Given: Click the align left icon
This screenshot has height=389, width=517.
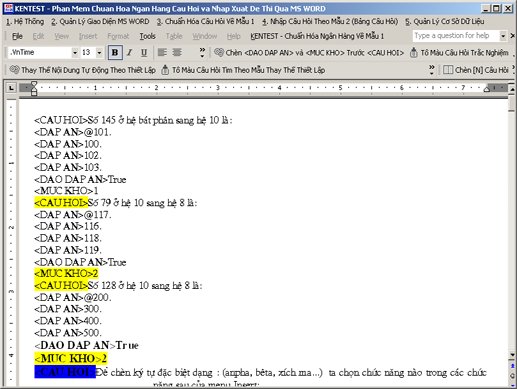Looking at the screenshot, I should [x=162, y=52].
